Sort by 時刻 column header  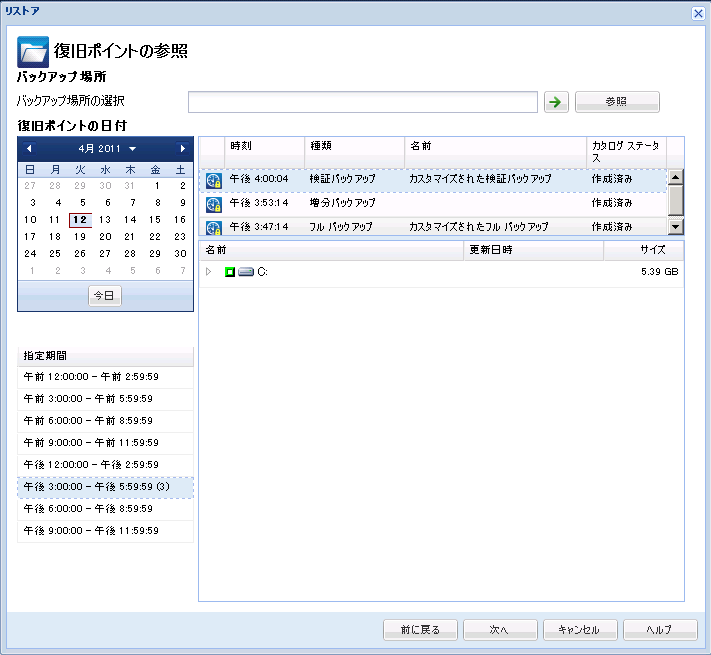click(263, 146)
